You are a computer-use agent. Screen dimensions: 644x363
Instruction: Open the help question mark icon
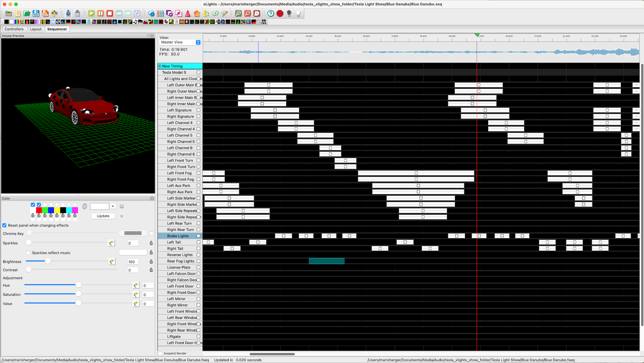271,14
